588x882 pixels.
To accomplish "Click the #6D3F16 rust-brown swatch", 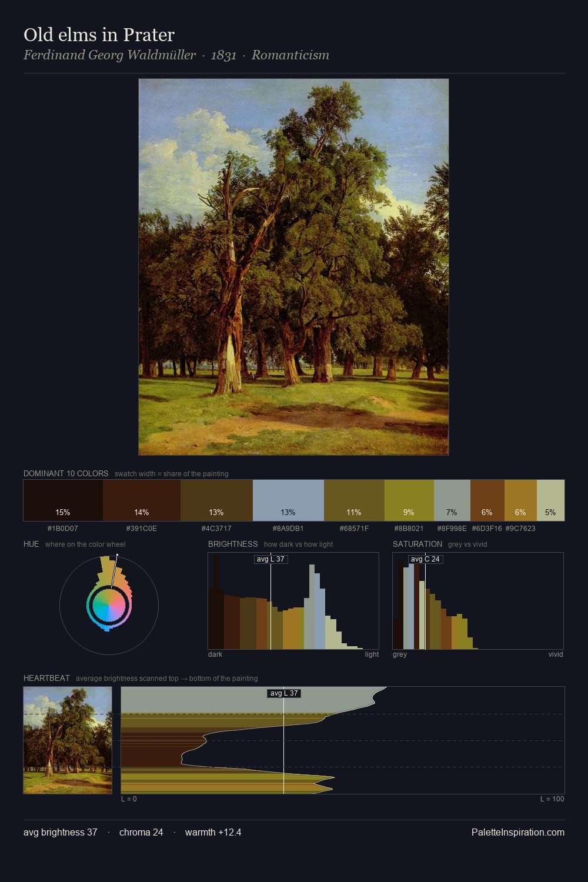I will tap(487, 500).
